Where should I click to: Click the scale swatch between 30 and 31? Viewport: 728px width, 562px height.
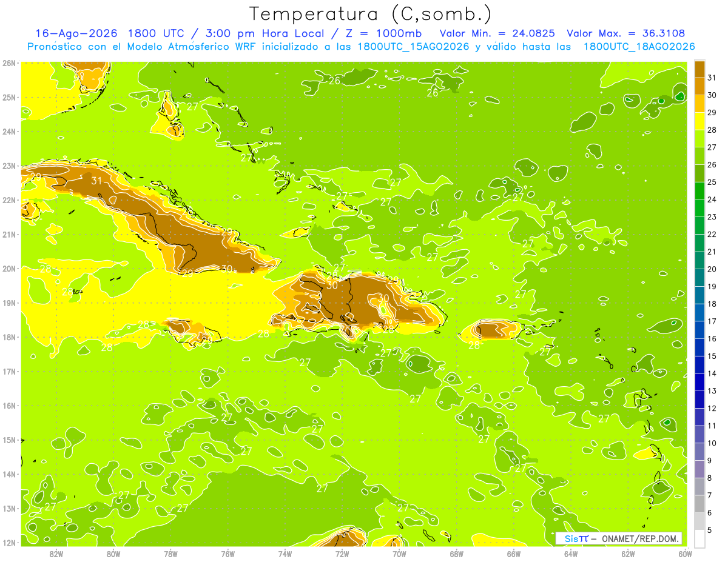[699, 86]
